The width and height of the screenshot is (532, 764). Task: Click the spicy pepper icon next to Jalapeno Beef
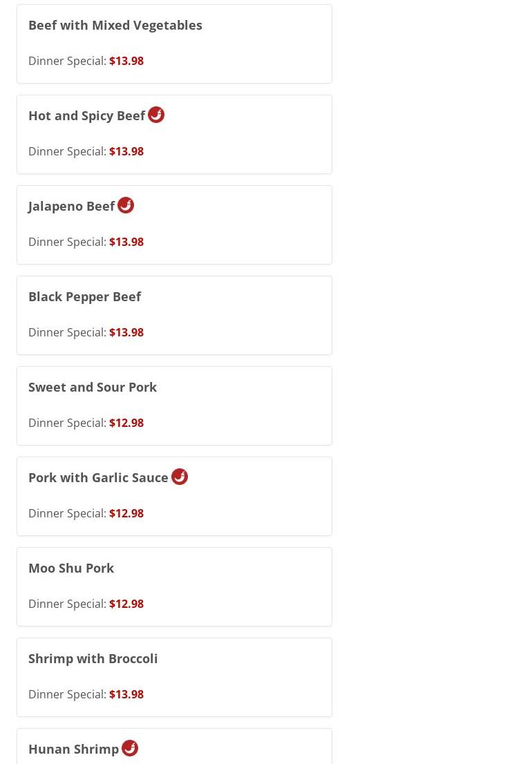[x=126, y=205]
